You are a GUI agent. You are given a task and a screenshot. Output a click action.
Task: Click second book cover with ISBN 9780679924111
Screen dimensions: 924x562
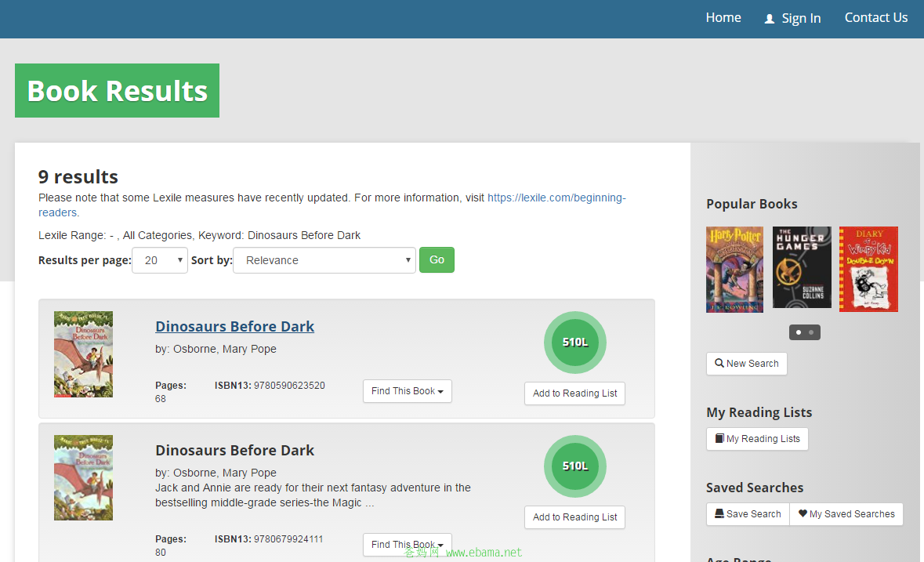click(x=83, y=478)
